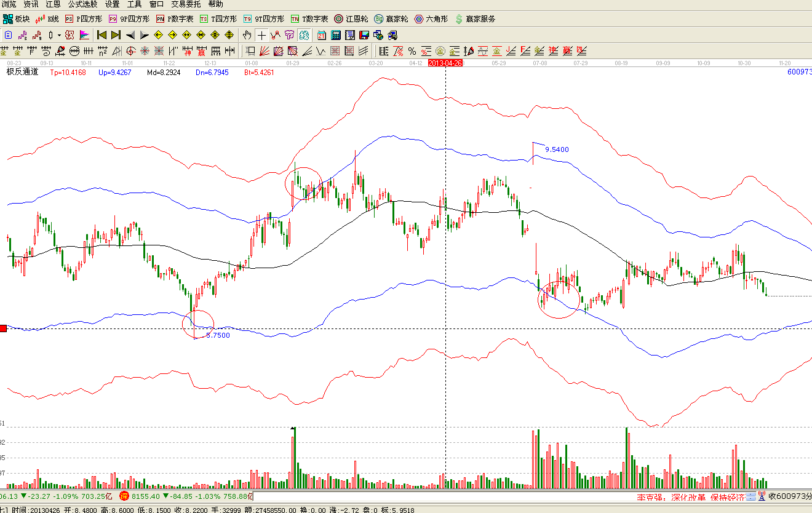Viewport: 812px width, 513px height.
Task: Switch to K线 candlestick chart
Action: [48, 19]
